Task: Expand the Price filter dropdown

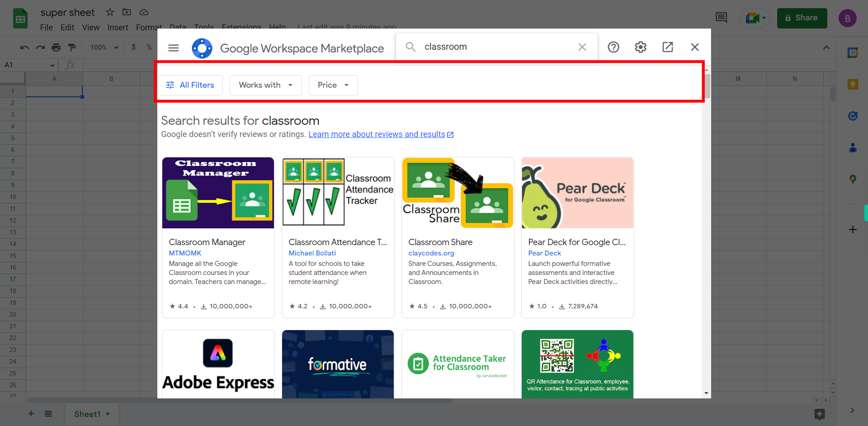Action: pos(333,85)
